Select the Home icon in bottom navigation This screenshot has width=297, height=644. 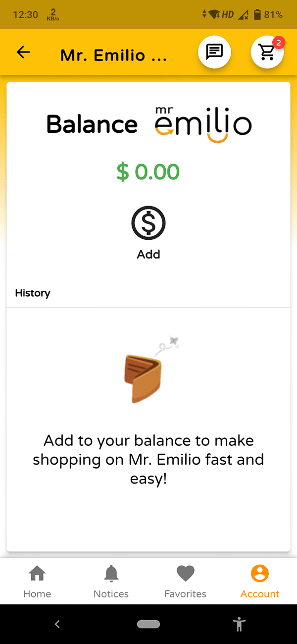pos(37,573)
